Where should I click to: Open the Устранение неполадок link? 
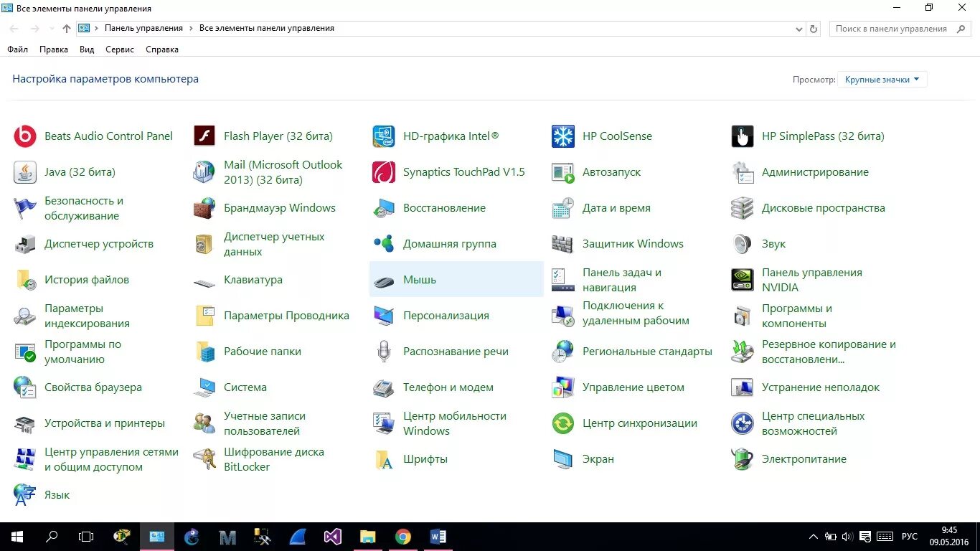coord(821,387)
